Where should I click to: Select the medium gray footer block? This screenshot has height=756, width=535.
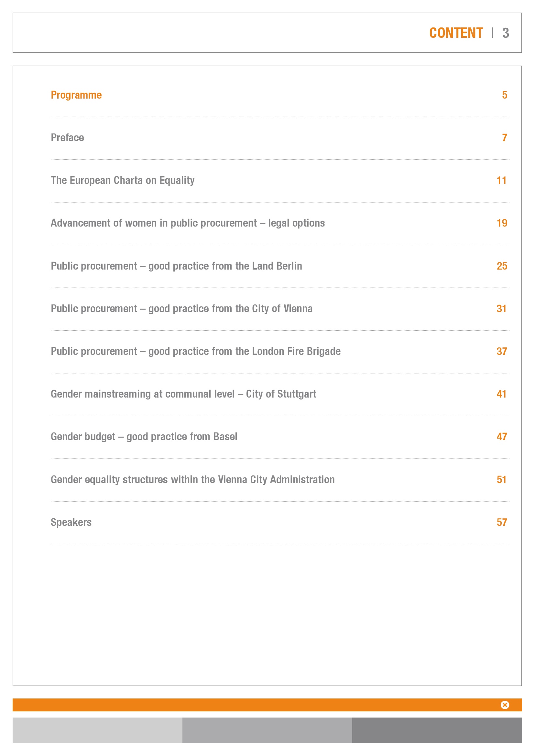[267, 730]
